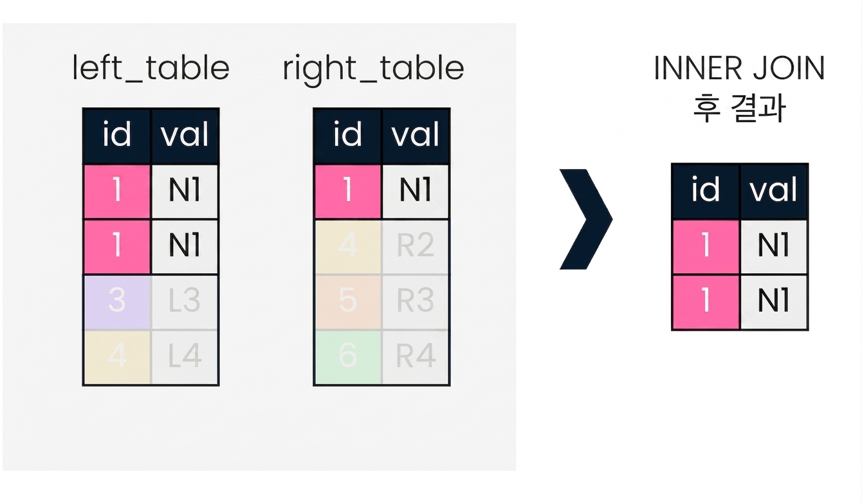The image size is (862, 504).
Task: Click the R4 value cell in right_table
Action: pos(416,357)
